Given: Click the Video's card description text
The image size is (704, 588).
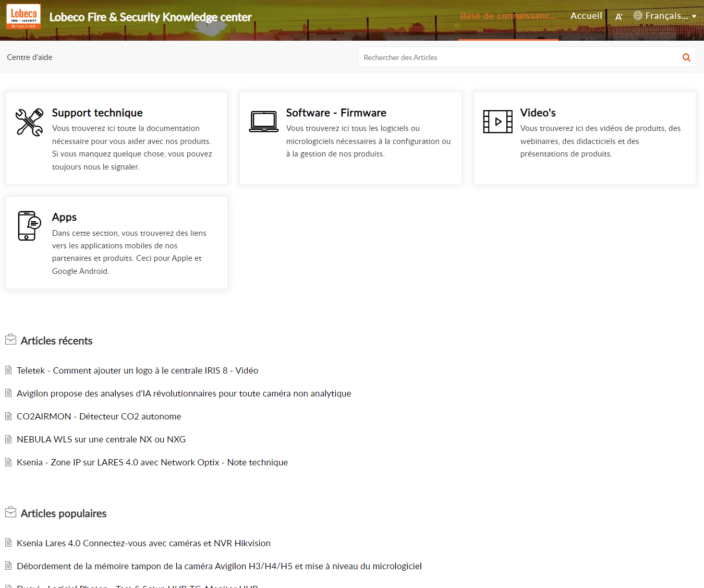Looking at the screenshot, I should 600,141.
